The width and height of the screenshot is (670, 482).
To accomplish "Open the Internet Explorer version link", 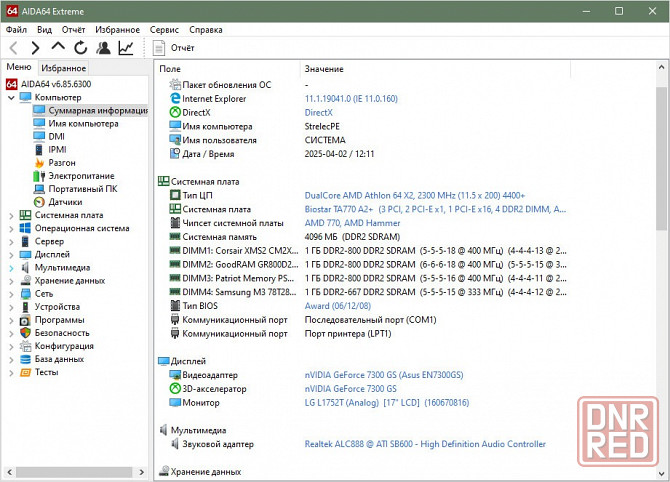I will [x=351, y=99].
